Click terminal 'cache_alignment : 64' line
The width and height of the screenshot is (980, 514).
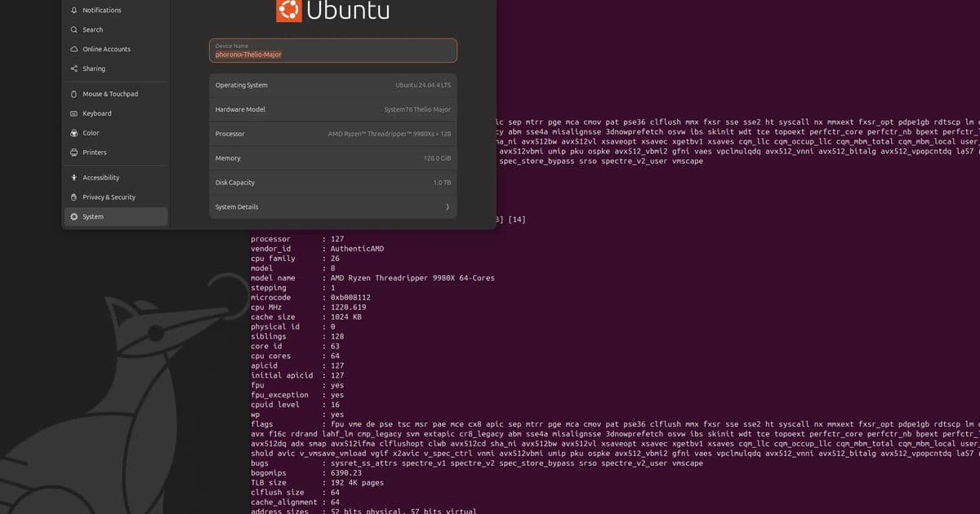click(x=295, y=503)
